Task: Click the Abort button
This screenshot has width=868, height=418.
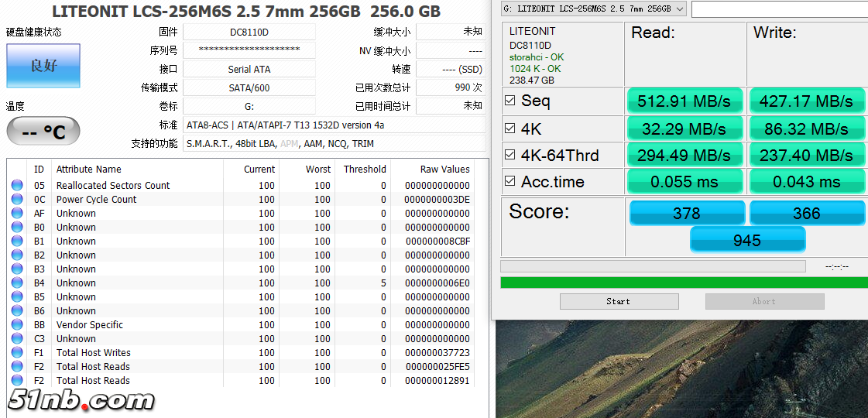Action: [764, 301]
